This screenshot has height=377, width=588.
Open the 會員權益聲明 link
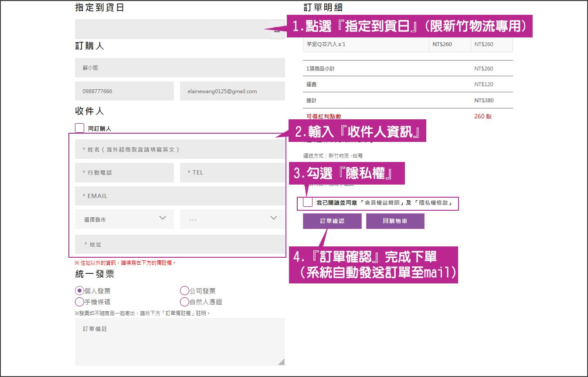click(x=383, y=203)
